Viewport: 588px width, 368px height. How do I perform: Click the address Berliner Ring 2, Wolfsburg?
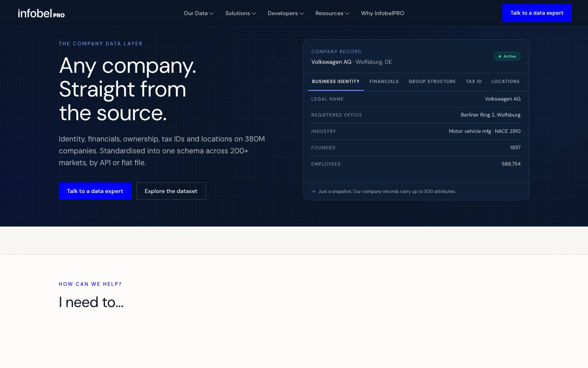point(491,115)
